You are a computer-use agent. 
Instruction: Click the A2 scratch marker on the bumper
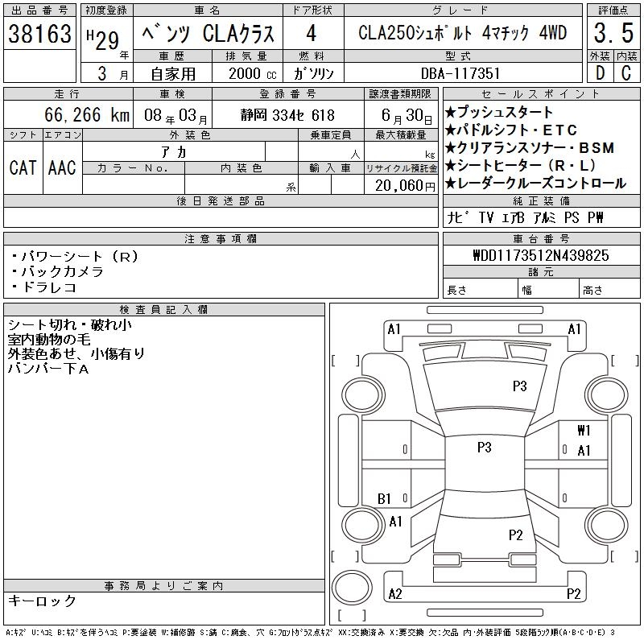pos(394,594)
